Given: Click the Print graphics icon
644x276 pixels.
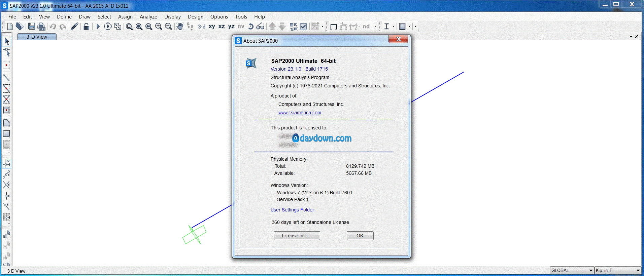Looking at the screenshot, I should pyautogui.click(x=41, y=26).
